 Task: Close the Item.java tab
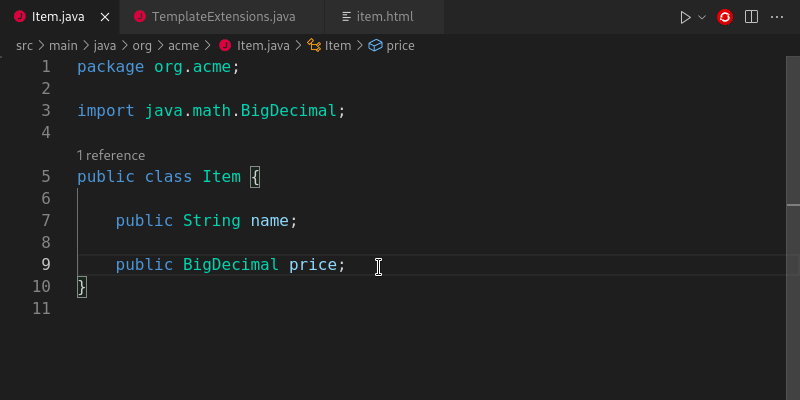click(x=103, y=17)
